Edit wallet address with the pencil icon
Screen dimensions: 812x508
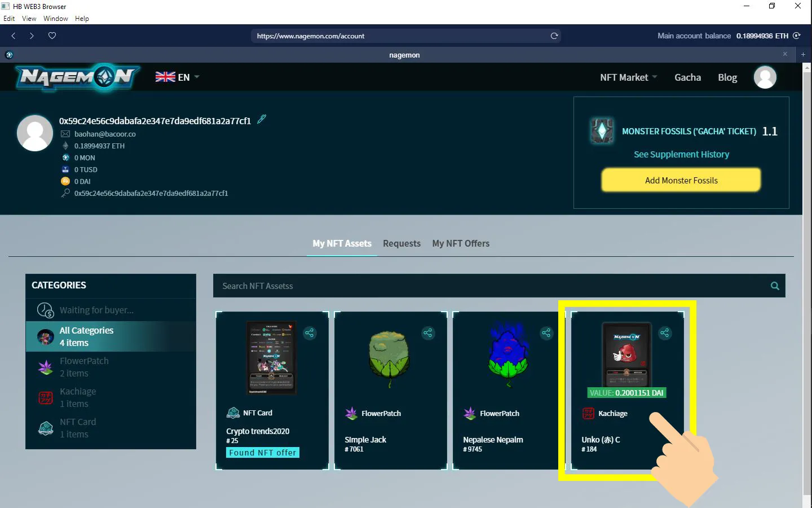[x=261, y=119]
